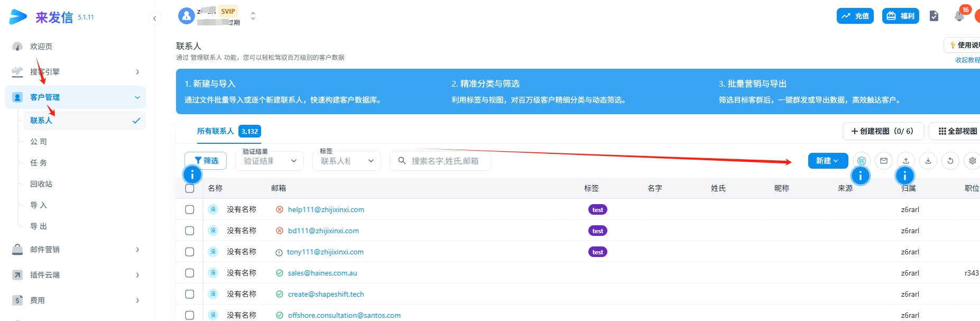980x321 pixels.
Task: Open the 公司 sidebar item
Action: click(39, 142)
